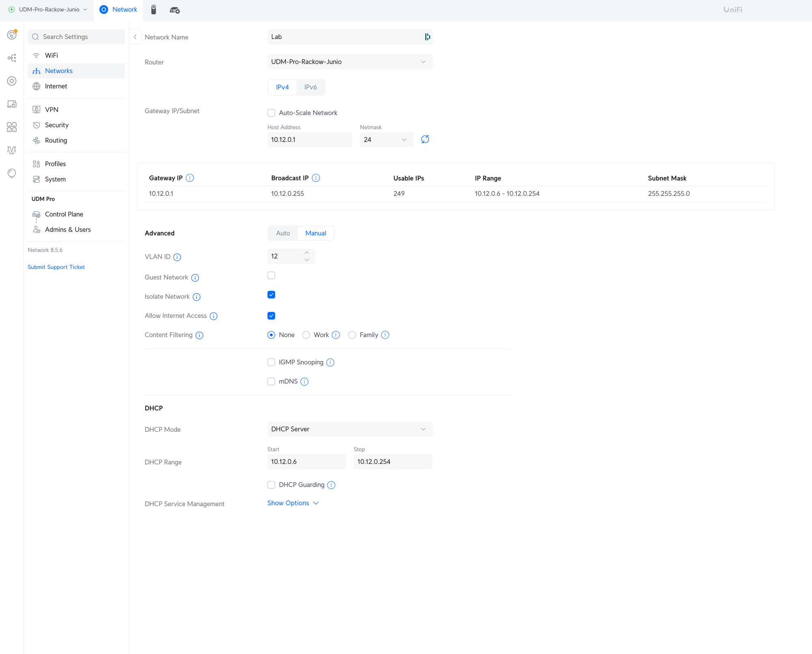Open the Netmask dropdown
The width and height of the screenshot is (812, 654).
pyautogui.click(x=386, y=140)
